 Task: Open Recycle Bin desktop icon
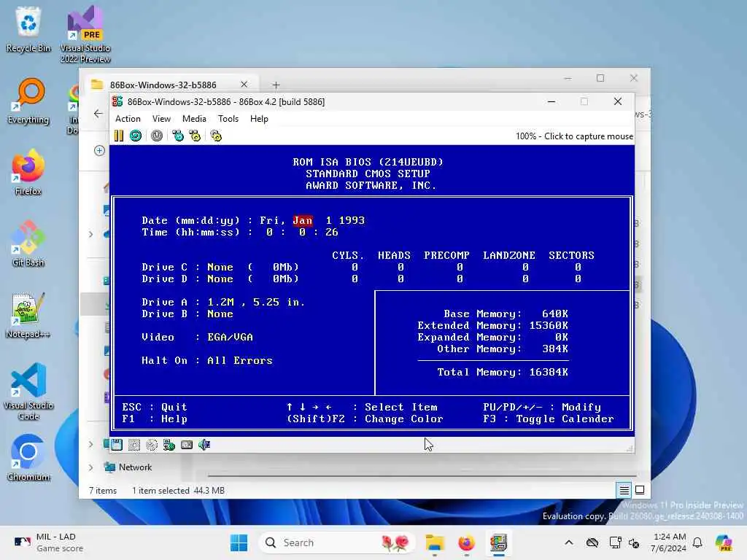[28, 29]
